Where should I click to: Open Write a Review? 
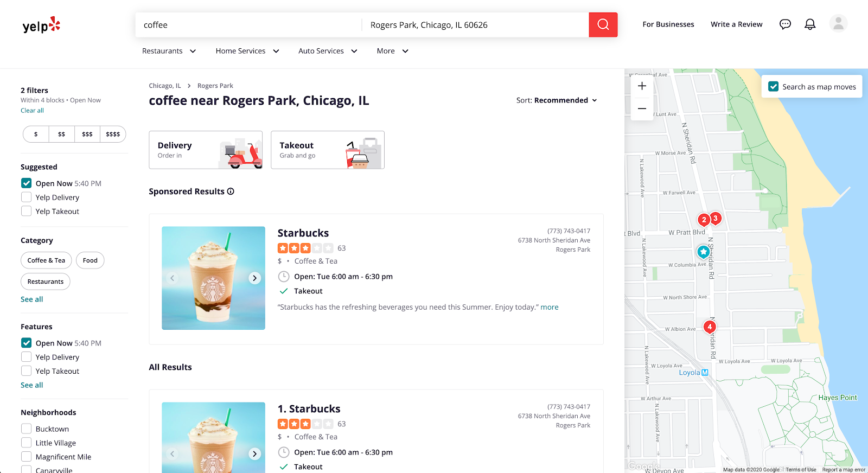coord(736,24)
